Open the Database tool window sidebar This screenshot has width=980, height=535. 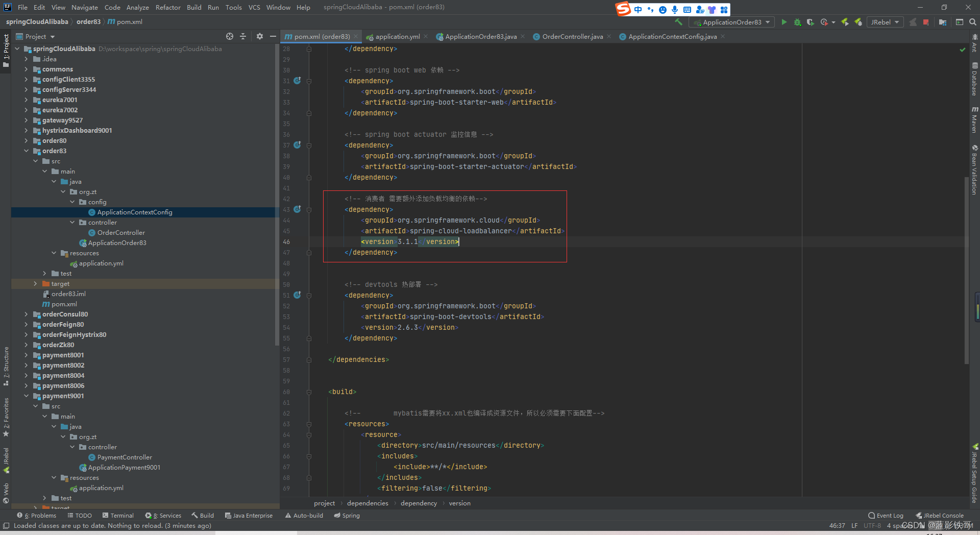[974, 79]
